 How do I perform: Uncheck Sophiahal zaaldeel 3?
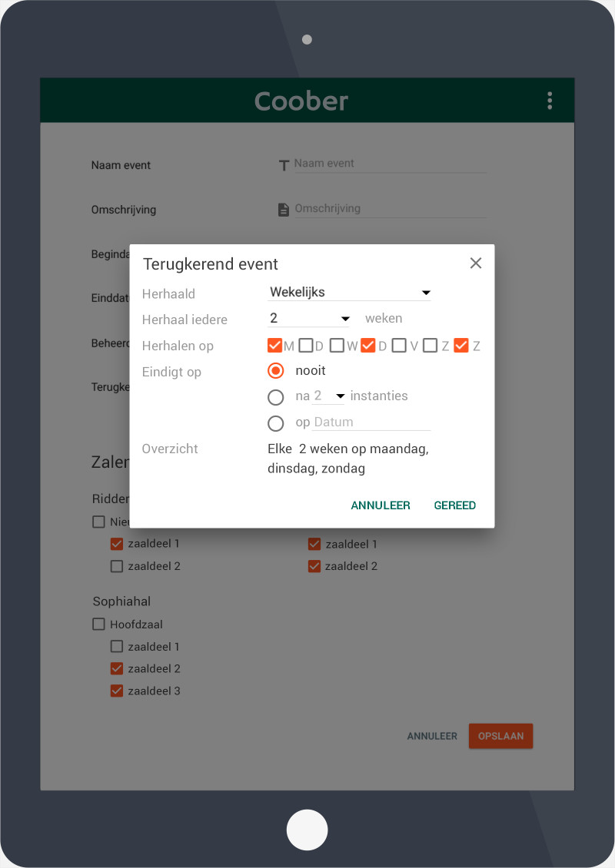pos(116,691)
